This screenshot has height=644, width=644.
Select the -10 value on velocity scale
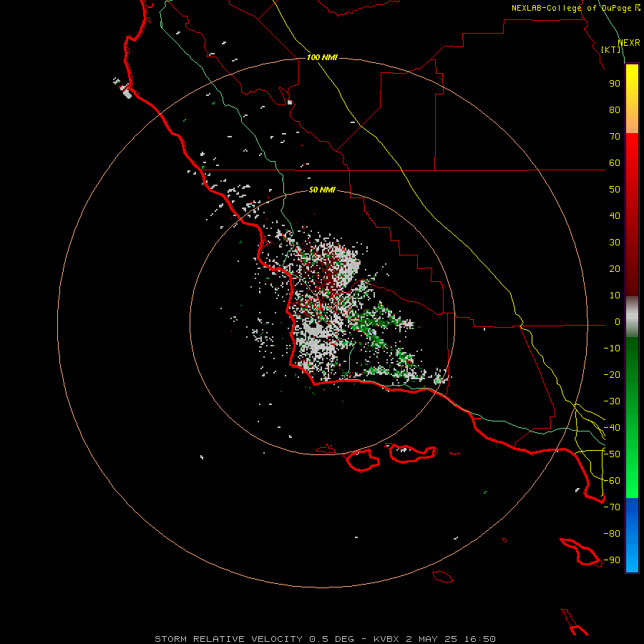tap(612, 348)
